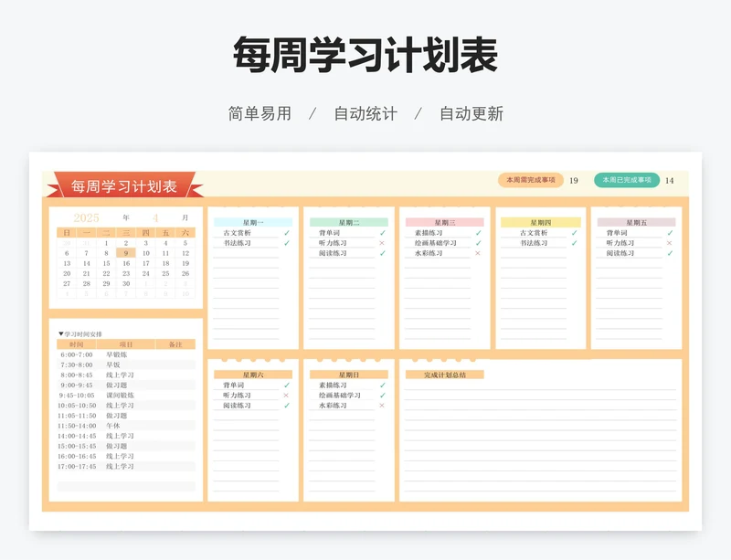This screenshot has height=560, width=731.
Task: Toggle completion mark for 星期五 背单词
Action: 670,233
